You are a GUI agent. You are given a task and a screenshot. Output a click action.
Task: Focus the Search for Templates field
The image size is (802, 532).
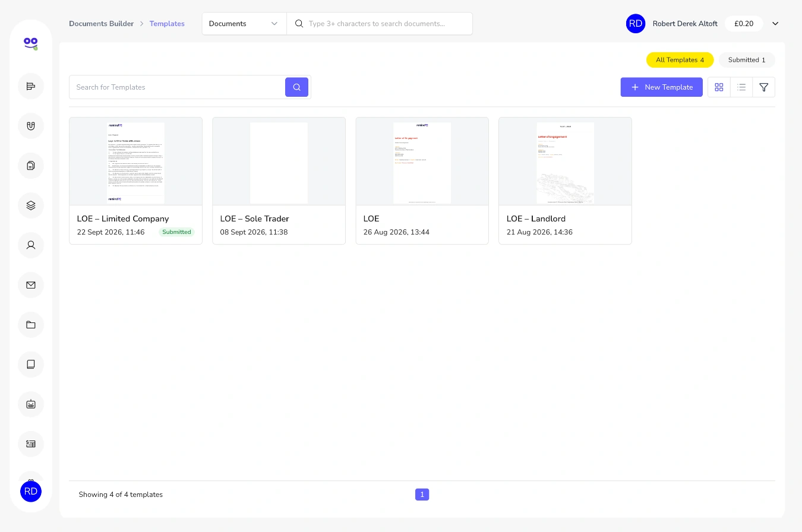178,87
